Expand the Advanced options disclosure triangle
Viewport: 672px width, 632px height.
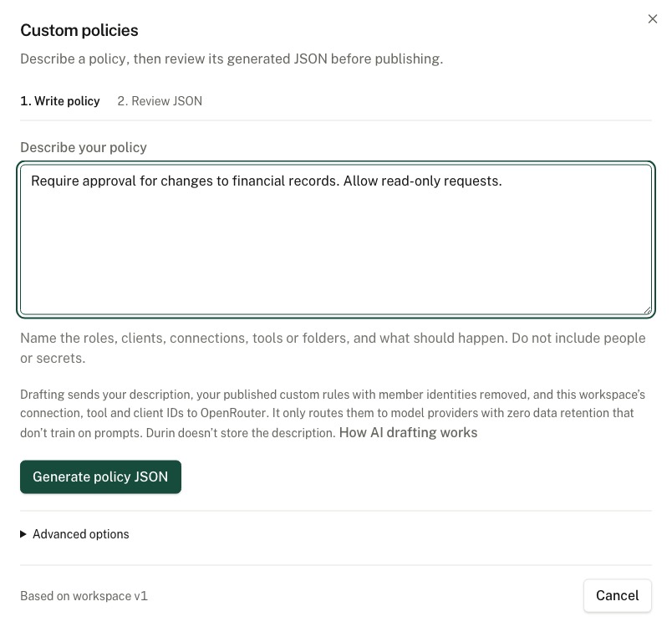[23, 534]
